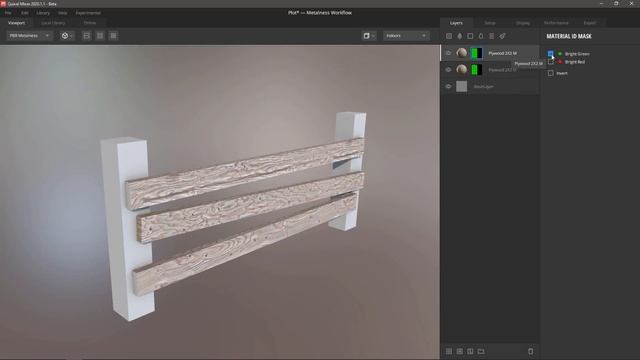Enable the Invert mask checkbox
The image size is (640, 360).
(x=551, y=73)
